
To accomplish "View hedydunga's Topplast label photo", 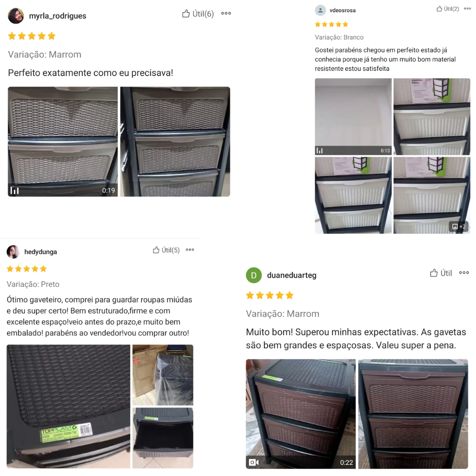I will (68, 406).
